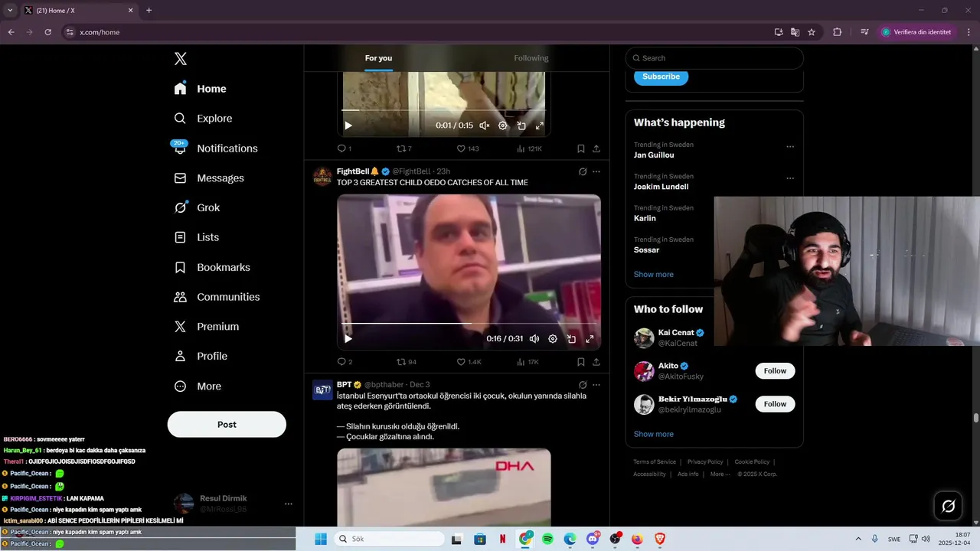Switch to the For you tab

[378, 58]
